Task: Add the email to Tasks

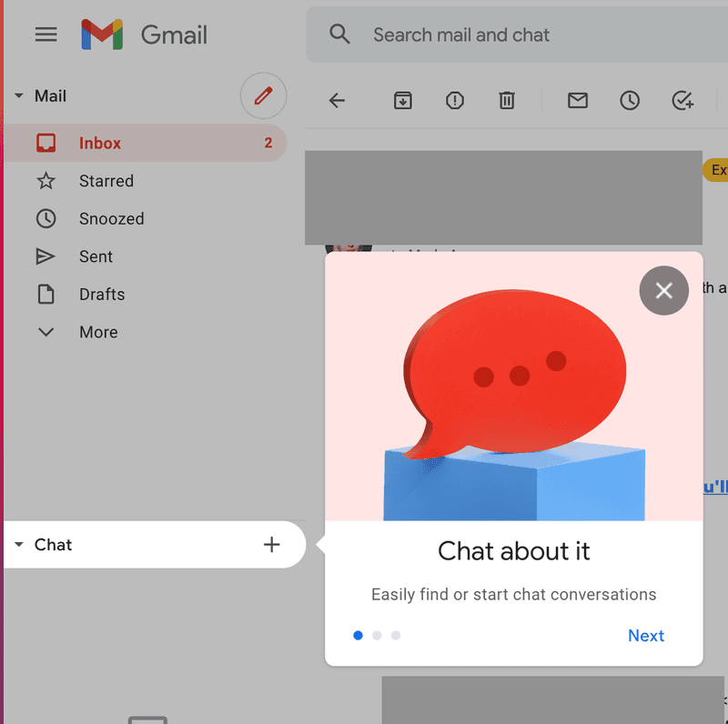Action: tap(682, 100)
